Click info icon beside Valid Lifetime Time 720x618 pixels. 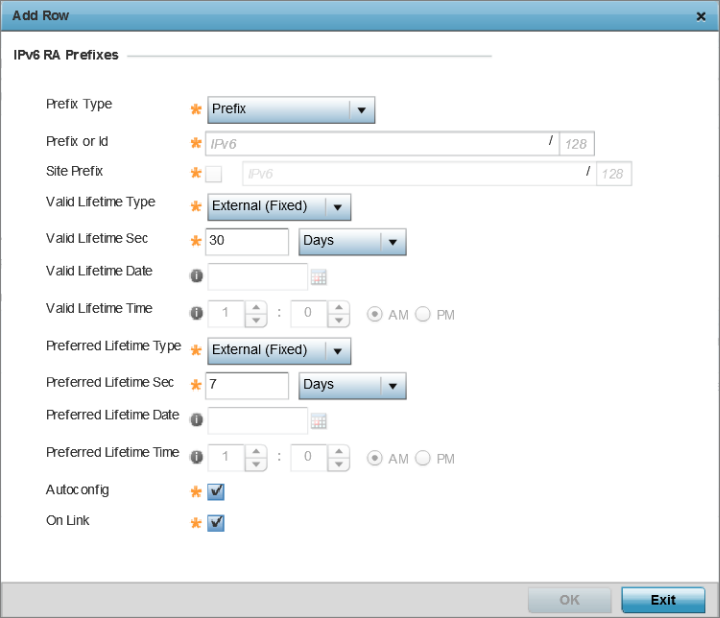point(196,313)
